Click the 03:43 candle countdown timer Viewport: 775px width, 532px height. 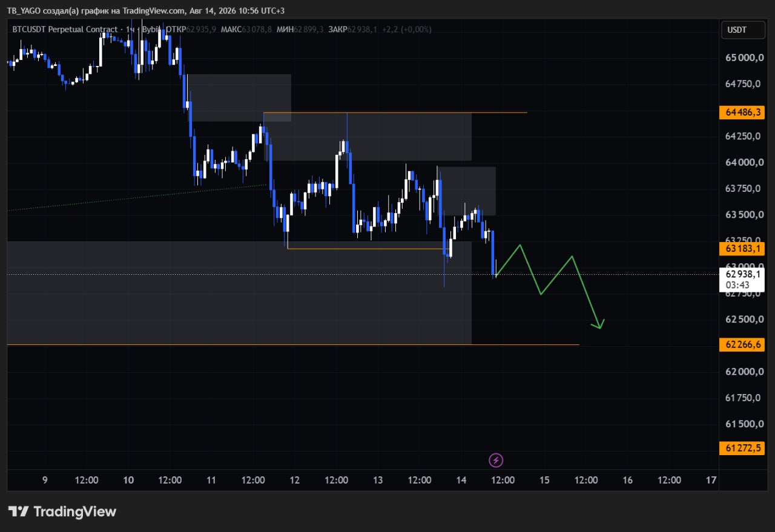pos(737,285)
